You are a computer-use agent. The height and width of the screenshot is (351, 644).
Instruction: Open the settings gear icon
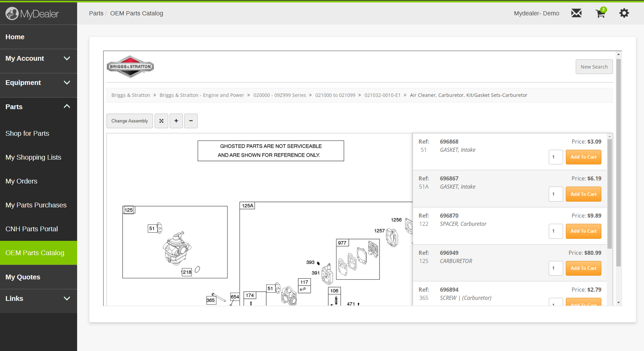click(x=624, y=13)
